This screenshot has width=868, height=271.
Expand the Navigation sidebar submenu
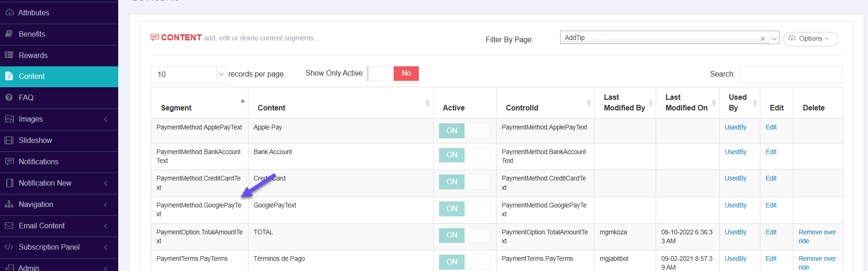(59, 204)
